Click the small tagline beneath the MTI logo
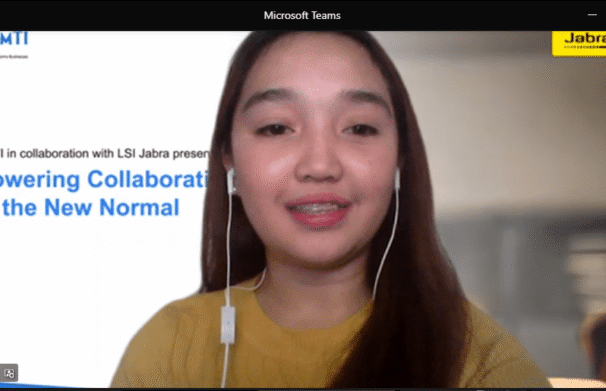The width and height of the screenshot is (606, 391). [x=14, y=56]
